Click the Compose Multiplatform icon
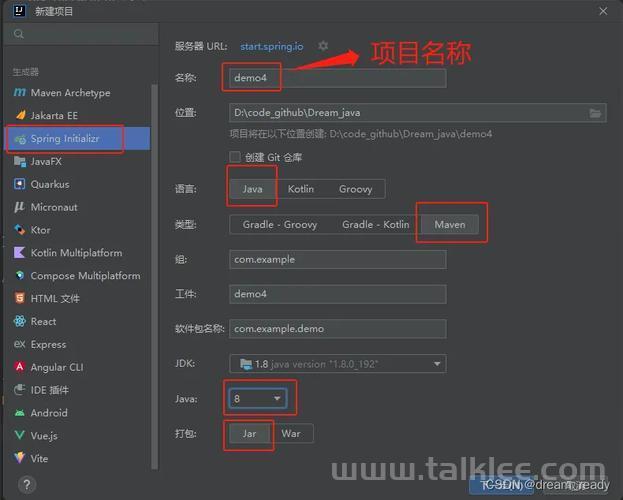Viewport: 623px width, 500px height. [20, 275]
